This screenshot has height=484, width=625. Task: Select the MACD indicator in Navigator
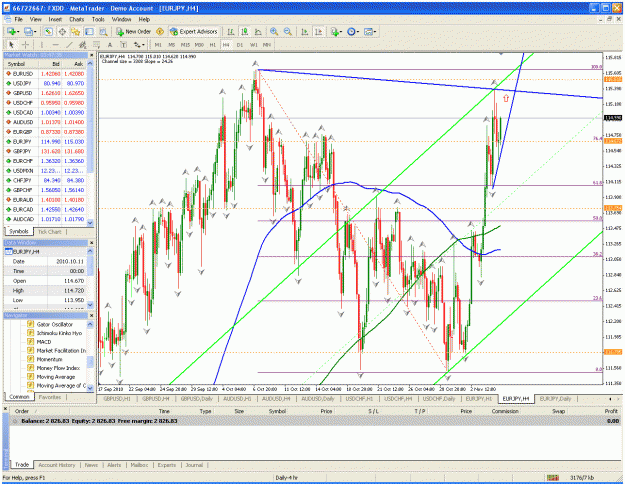coord(44,342)
